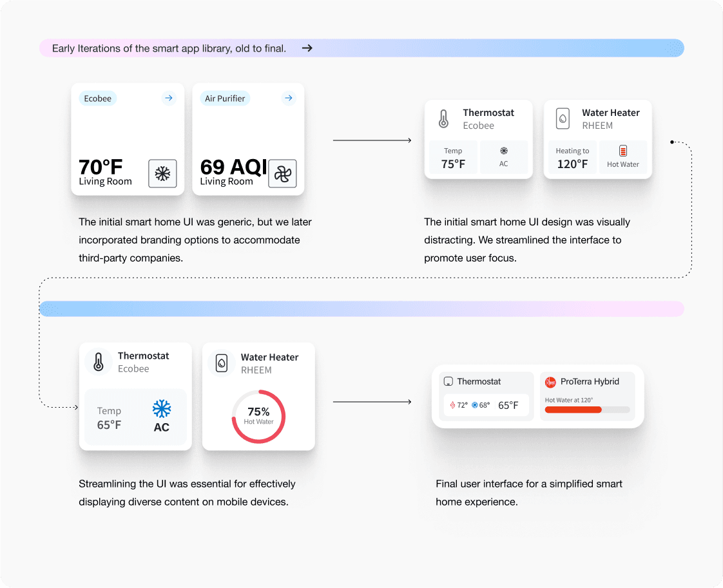
Task: Click the 72° heat setpoint indicator
Action: click(x=459, y=406)
